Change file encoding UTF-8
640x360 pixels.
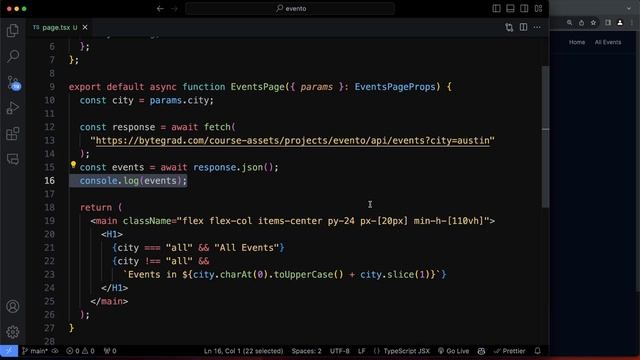[x=340, y=351]
